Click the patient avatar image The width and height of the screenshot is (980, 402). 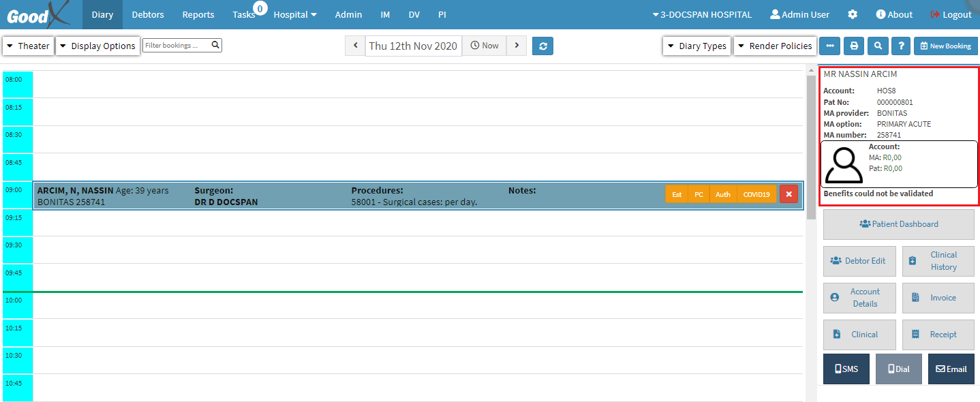pos(844,164)
